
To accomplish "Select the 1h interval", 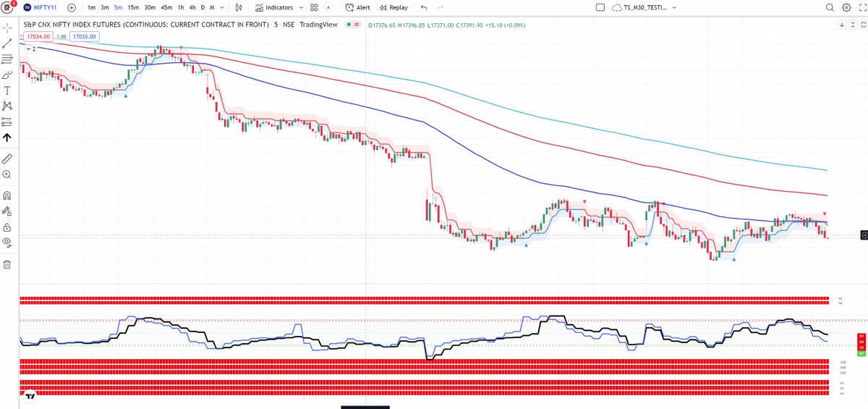I will [181, 7].
